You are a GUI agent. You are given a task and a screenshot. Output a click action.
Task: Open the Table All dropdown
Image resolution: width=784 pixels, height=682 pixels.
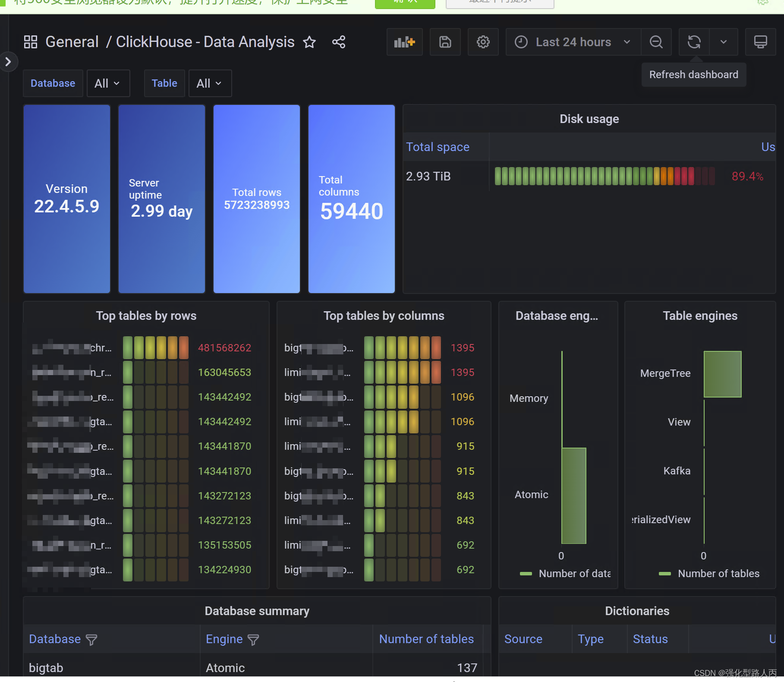pyautogui.click(x=210, y=83)
